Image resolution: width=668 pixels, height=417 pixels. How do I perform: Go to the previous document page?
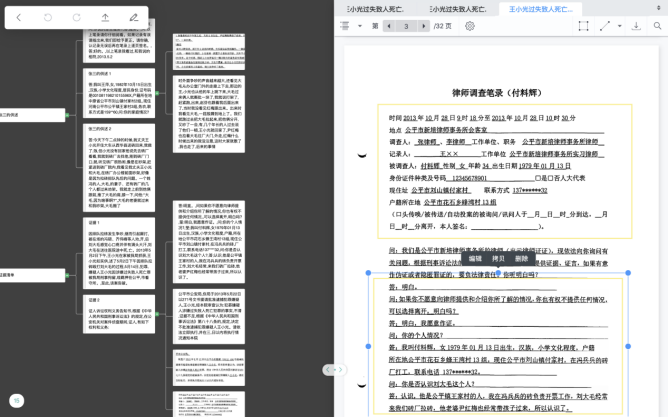pos(389,26)
